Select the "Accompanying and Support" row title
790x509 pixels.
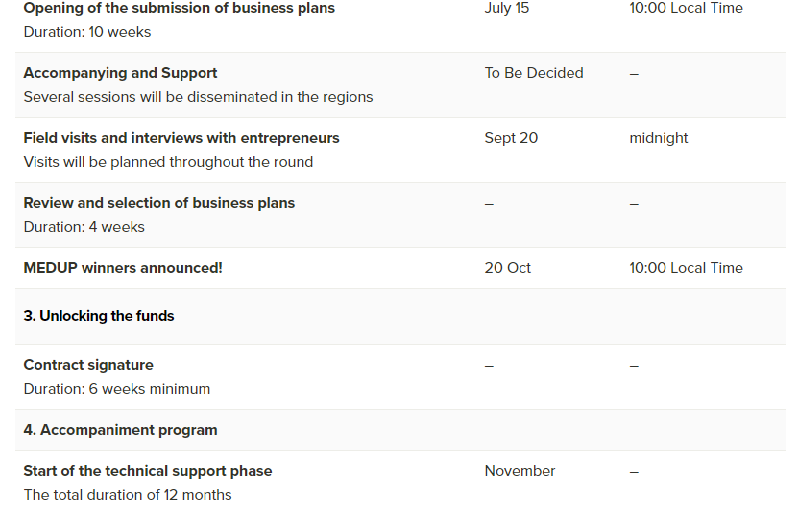(120, 73)
